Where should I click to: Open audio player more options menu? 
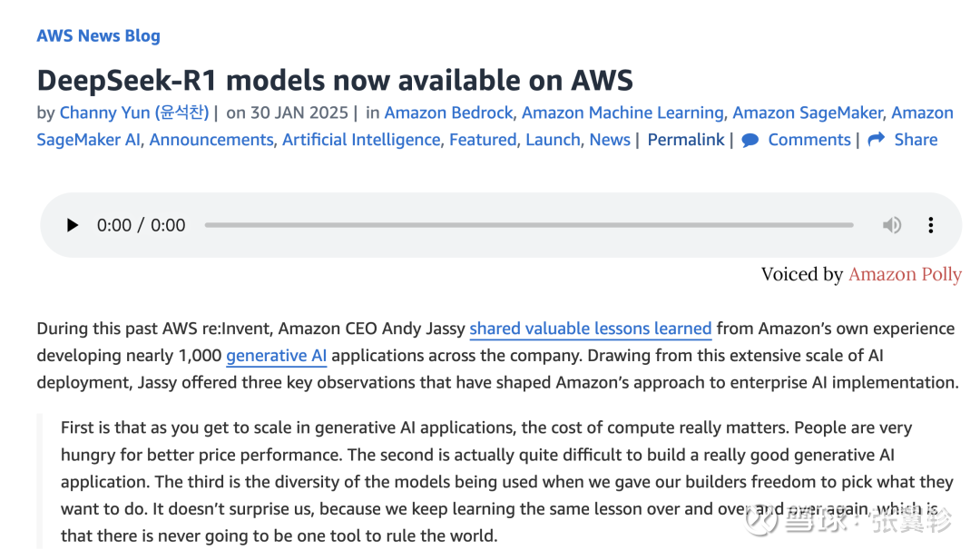click(x=931, y=225)
